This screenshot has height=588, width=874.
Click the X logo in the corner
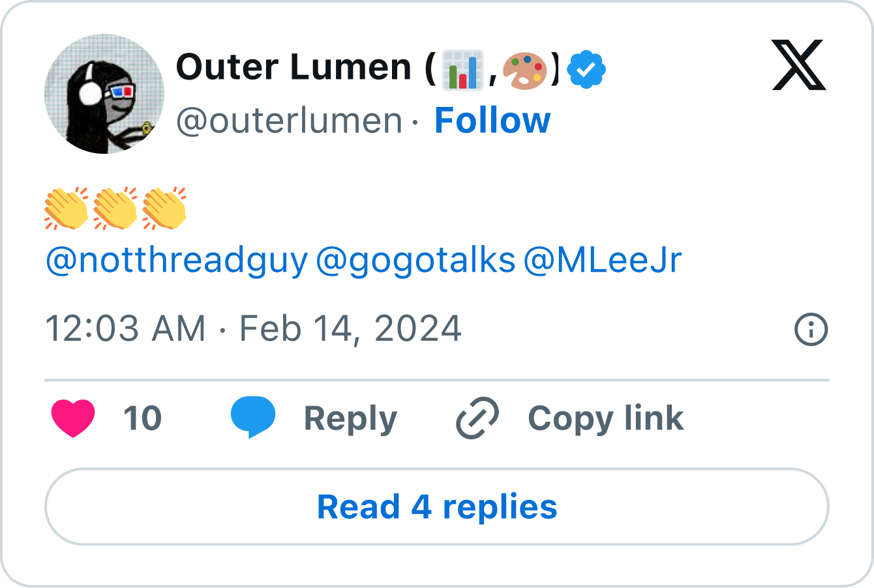pos(798,65)
